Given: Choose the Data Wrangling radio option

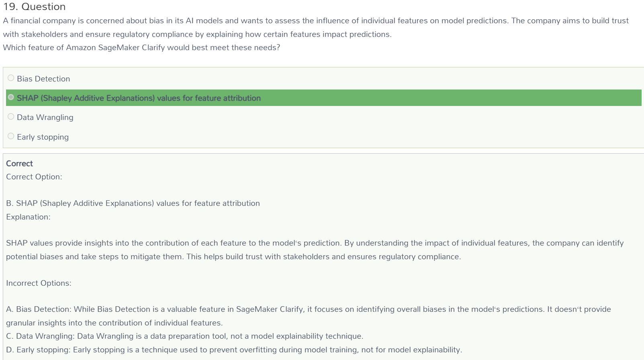Looking at the screenshot, I should tap(11, 116).
